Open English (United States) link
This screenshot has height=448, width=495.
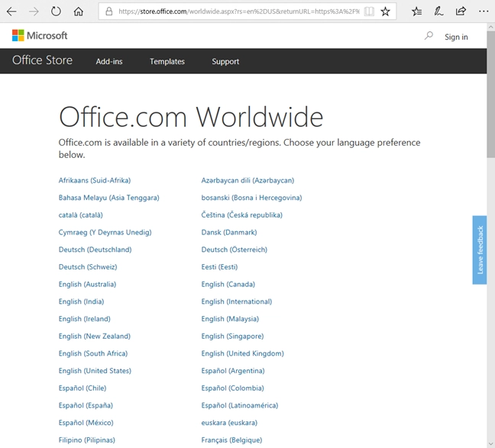point(95,371)
